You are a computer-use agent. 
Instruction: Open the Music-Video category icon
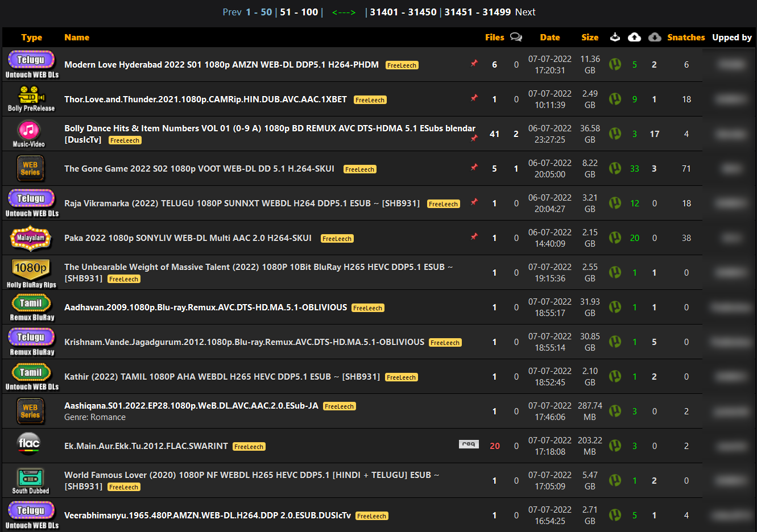(x=29, y=134)
